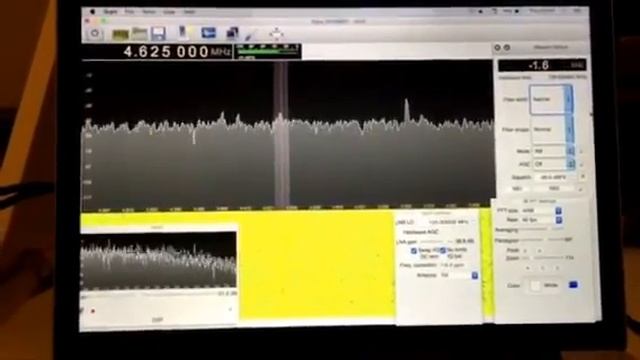
Task: Toggle the Swap I/Q checkbox
Action: click(x=413, y=250)
